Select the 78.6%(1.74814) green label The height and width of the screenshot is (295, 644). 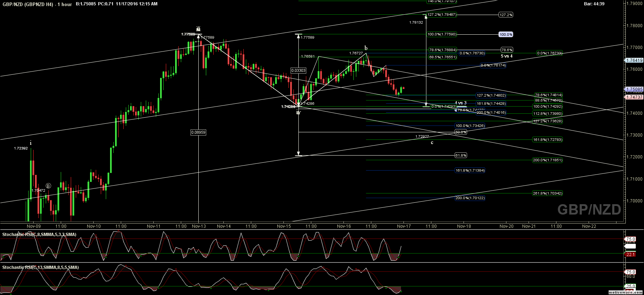click(549, 95)
